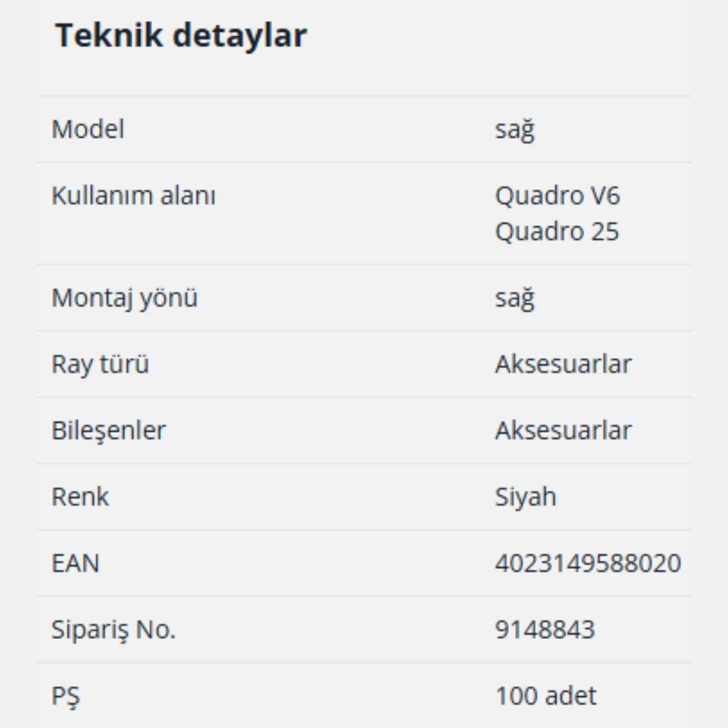This screenshot has width=728, height=728.
Task: Click the "Ray türü" label
Action: [x=100, y=364]
